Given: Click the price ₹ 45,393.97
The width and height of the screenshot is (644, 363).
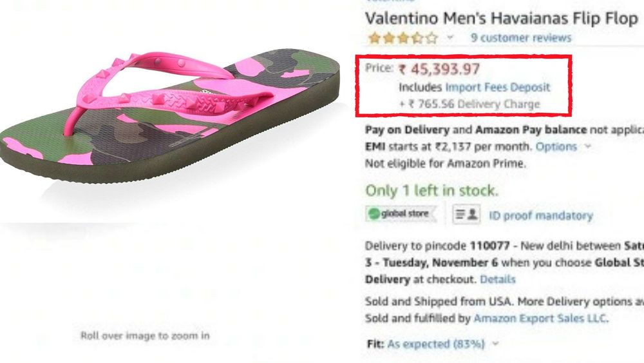Looking at the screenshot, I should (x=439, y=68).
